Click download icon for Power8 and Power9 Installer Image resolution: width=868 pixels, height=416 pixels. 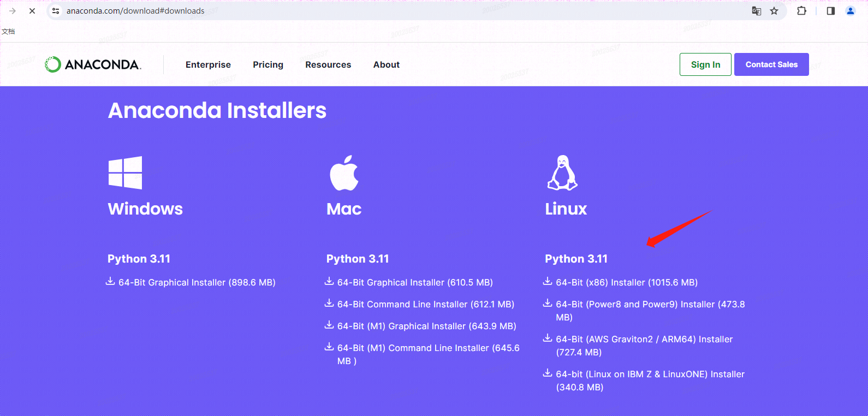click(548, 303)
